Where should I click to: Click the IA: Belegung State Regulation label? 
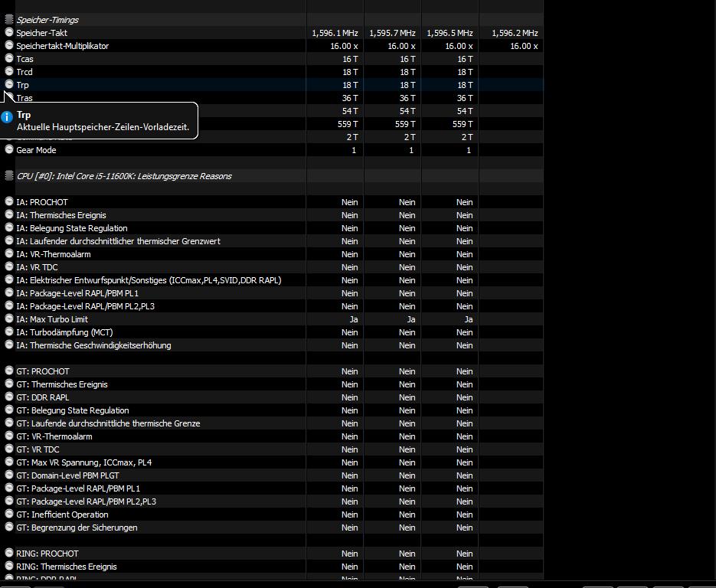[72, 228]
